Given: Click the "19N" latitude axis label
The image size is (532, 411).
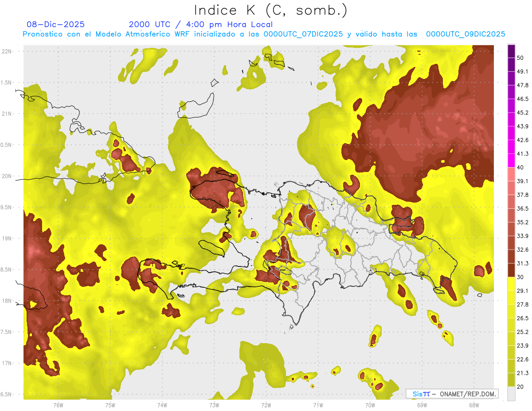Looking at the screenshot, I should tap(7, 239).
